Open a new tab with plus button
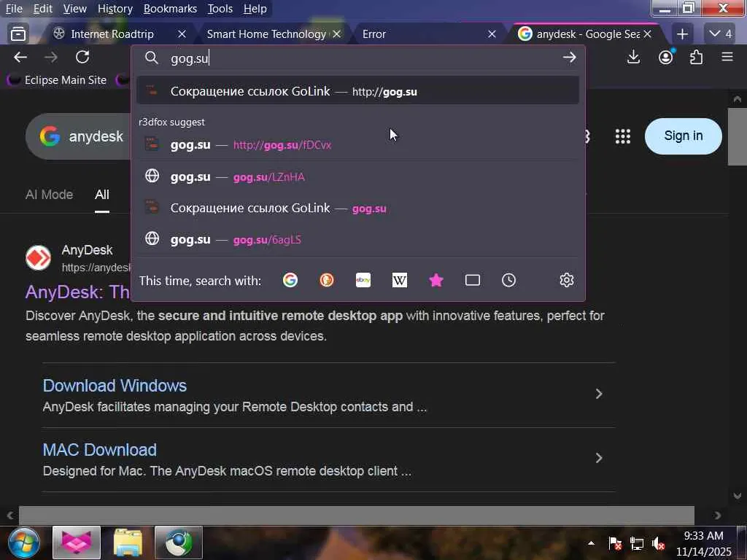 [x=682, y=34]
